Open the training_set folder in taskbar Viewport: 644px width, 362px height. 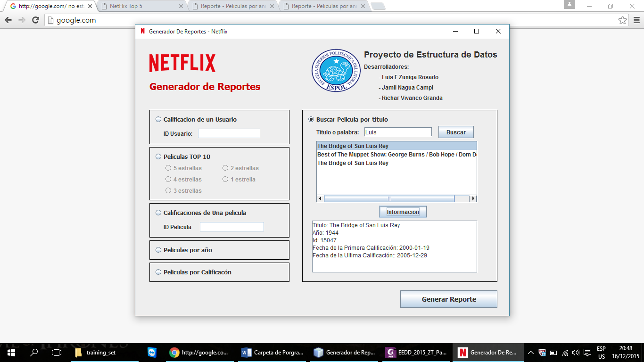point(96,352)
